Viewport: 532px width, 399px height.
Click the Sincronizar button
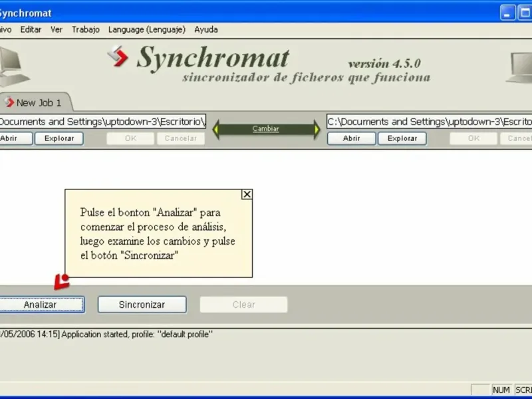(x=142, y=305)
